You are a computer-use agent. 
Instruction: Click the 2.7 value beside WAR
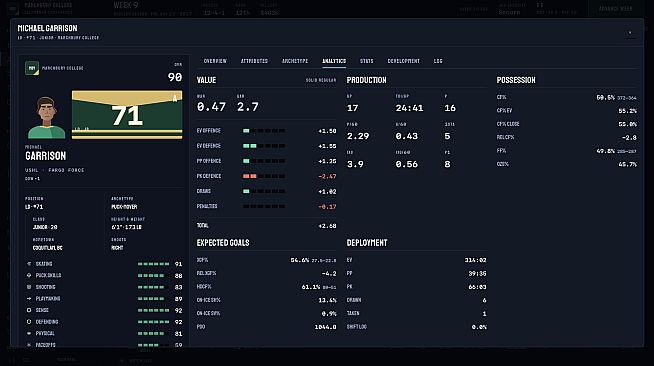248,107
